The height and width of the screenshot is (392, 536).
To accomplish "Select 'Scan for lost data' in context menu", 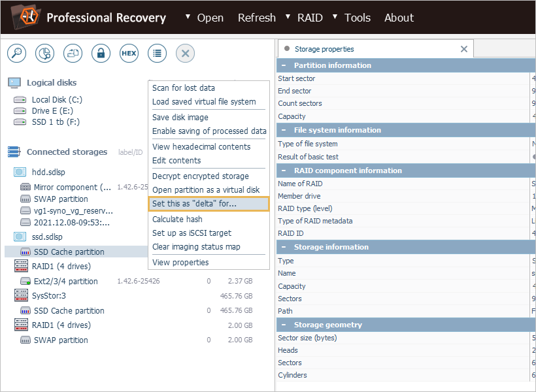I will [x=184, y=88].
